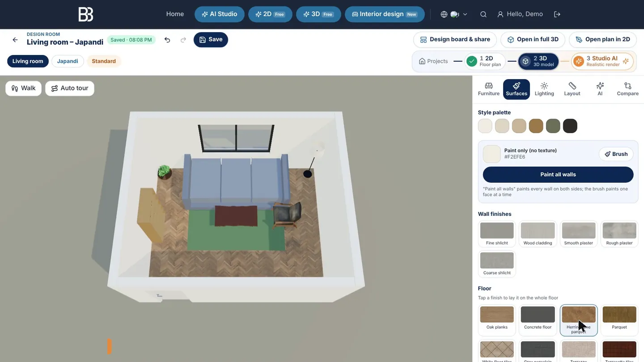Go to Projects step
Image resolution: width=644 pixels, height=362 pixels.
(x=433, y=61)
